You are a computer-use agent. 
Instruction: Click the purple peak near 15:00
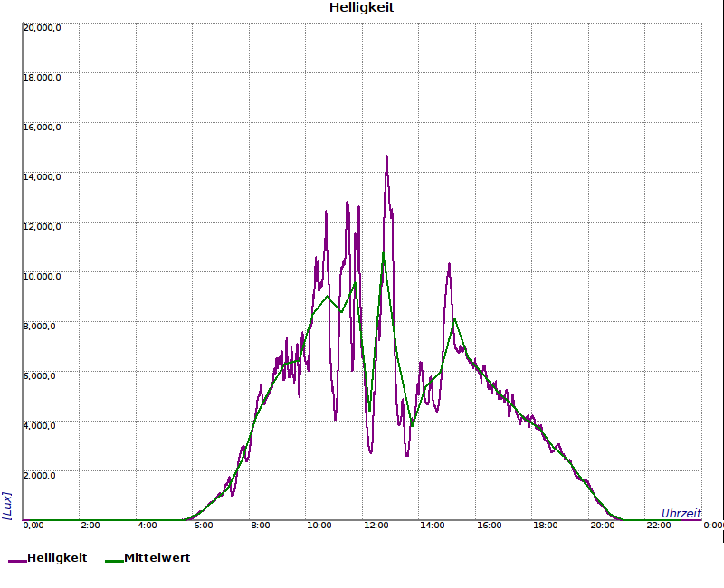pyautogui.click(x=449, y=264)
